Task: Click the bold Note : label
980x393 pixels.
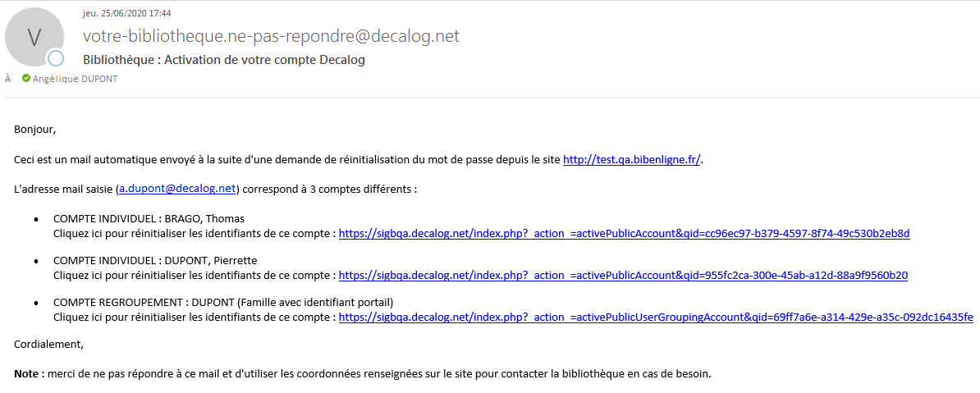Action: pyautogui.click(x=30, y=374)
